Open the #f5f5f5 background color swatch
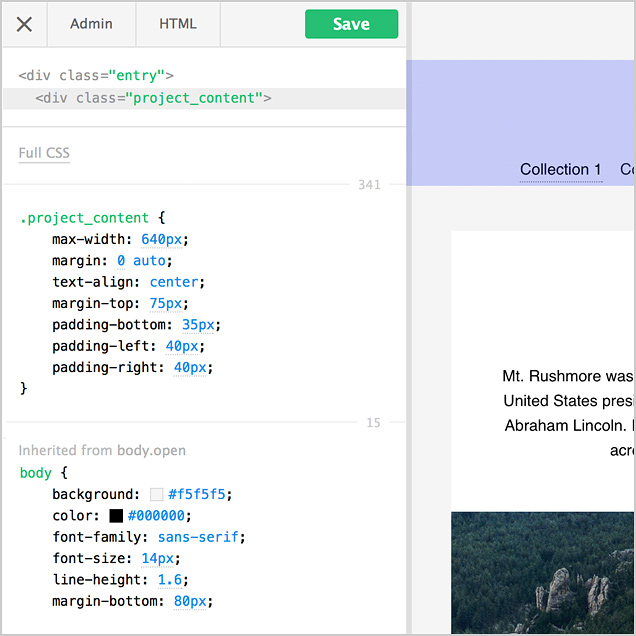 (157, 494)
